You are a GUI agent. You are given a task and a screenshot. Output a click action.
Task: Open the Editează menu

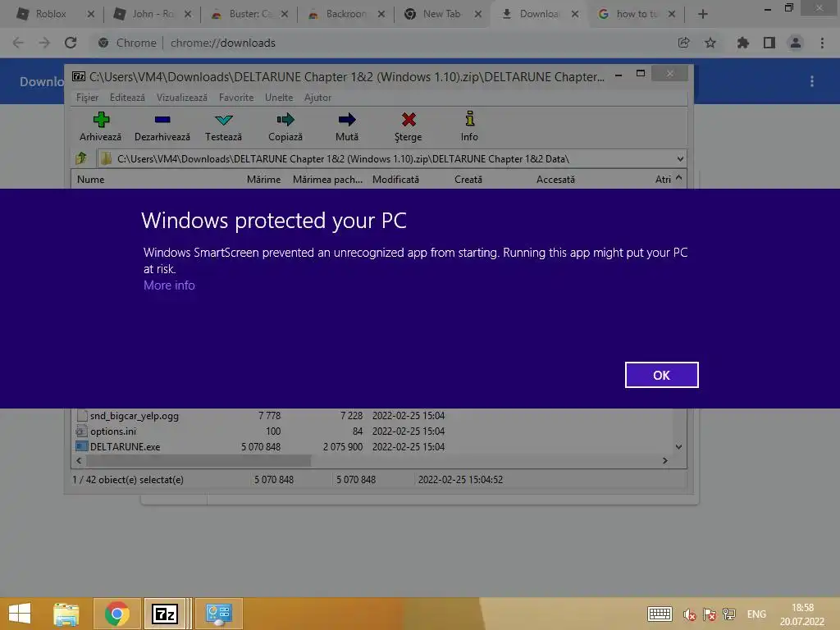(x=127, y=98)
